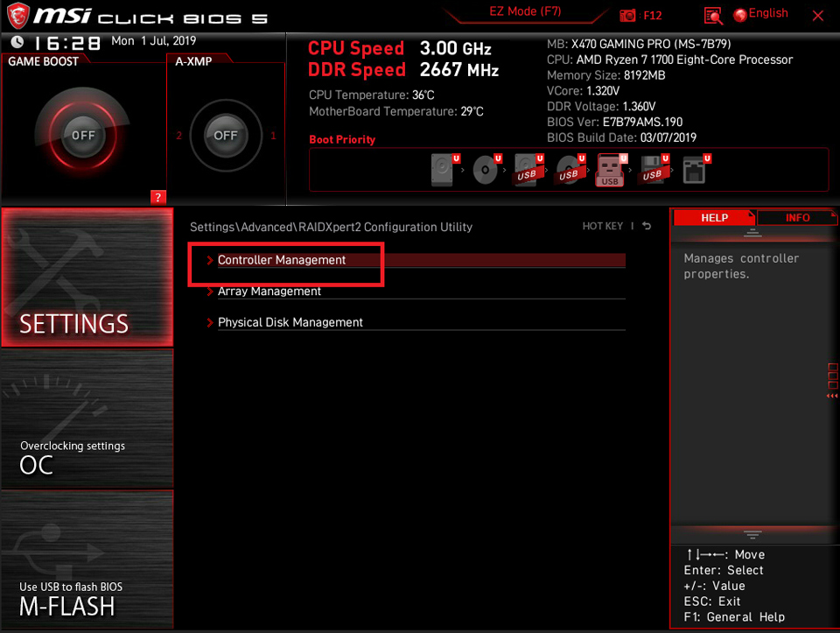
Task: Select the CD/DVD boot device icon
Action: point(487,169)
